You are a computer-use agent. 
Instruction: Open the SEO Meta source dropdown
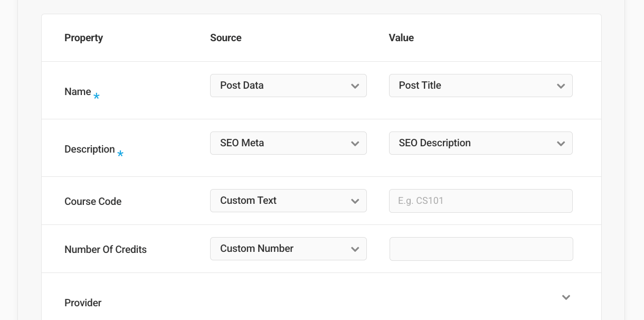(x=288, y=143)
